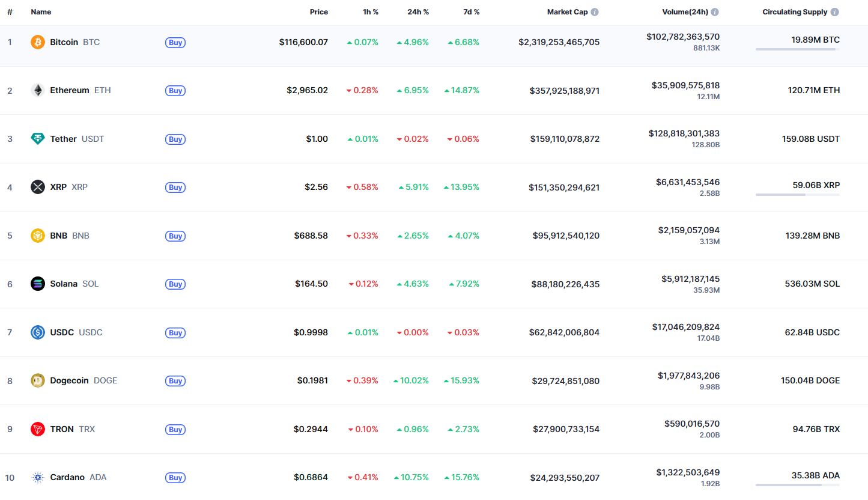This screenshot has width=868, height=500.
Task: Click Bitcoin volume 881.13K sub-value
Action: coord(706,48)
